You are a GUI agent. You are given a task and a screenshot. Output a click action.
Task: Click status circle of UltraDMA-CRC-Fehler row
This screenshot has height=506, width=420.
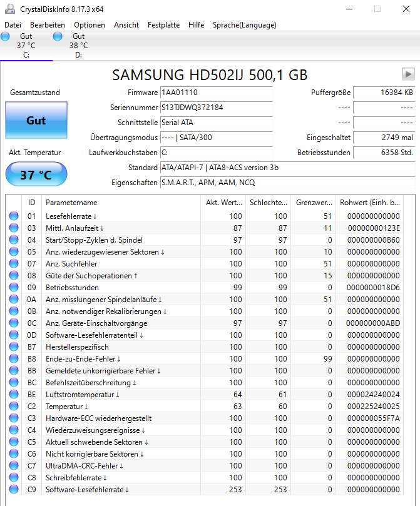click(x=14, y=466)
